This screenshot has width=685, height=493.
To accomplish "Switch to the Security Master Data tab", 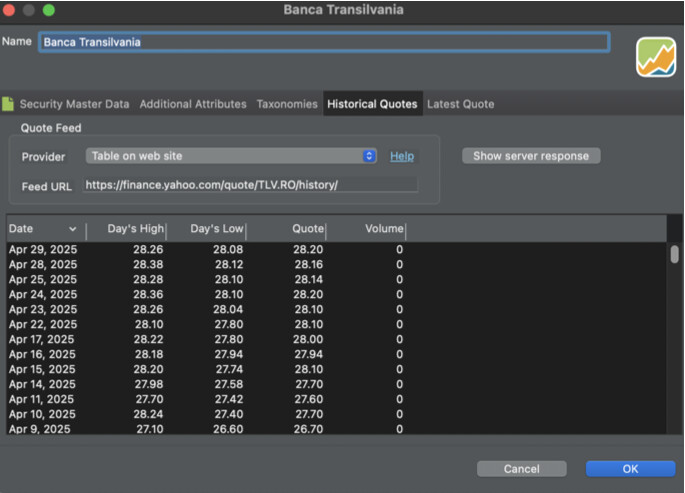I will (74, 104).
